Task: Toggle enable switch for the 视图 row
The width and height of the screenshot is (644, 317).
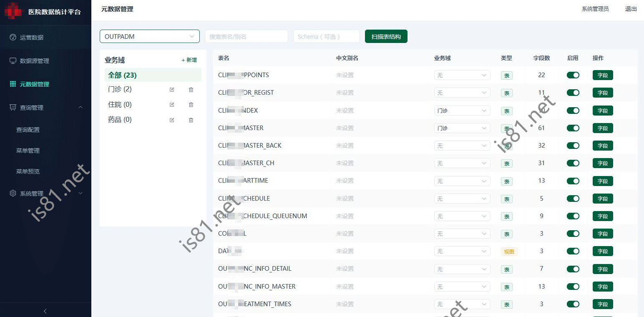Action: (x=573, y=251)
